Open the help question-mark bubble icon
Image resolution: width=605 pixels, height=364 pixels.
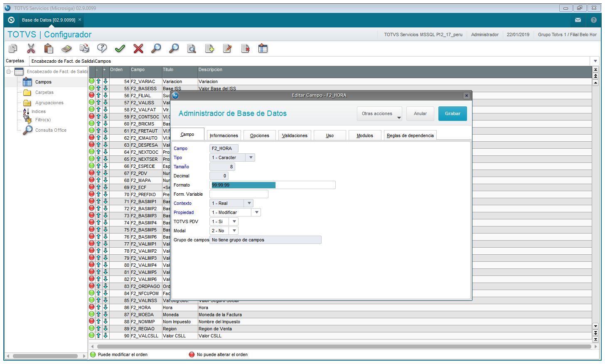pos(102,49)
